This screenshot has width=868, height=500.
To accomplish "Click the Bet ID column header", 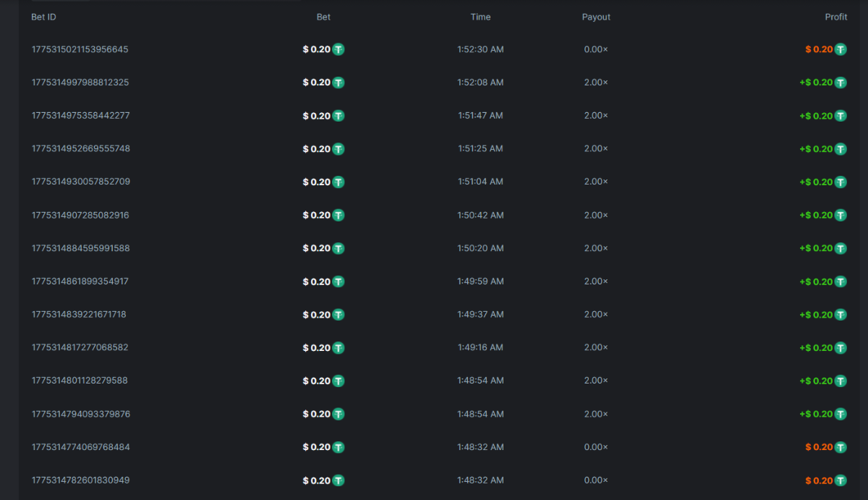I will 43,17.
